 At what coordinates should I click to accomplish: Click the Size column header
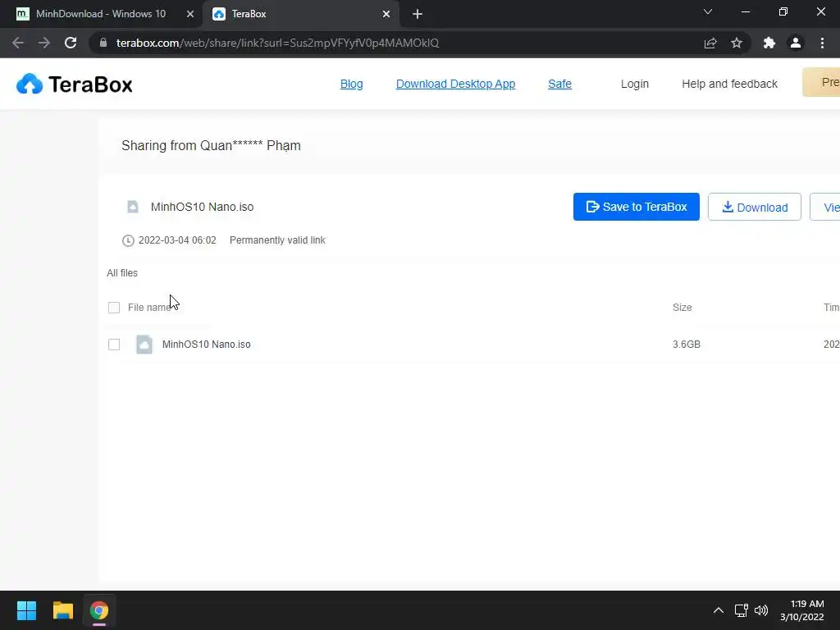682,308
